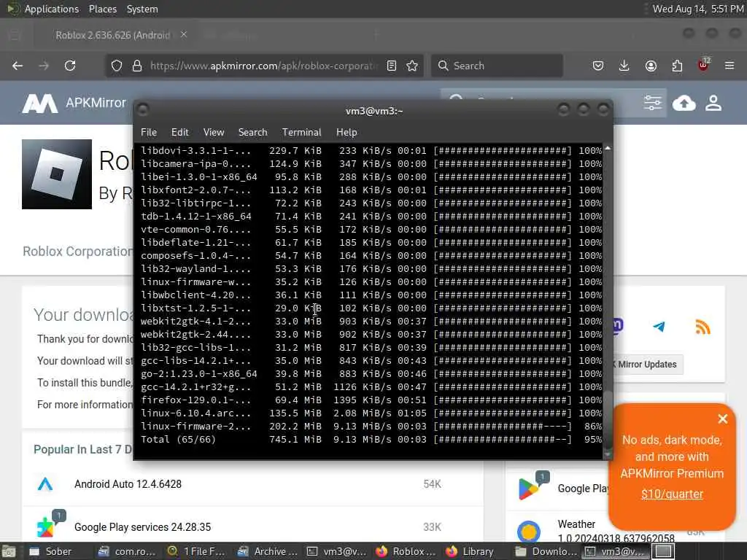Switch to Roblox Firefox taskbar window
This screenshot has width=747, height=560.
coord(406,551)
